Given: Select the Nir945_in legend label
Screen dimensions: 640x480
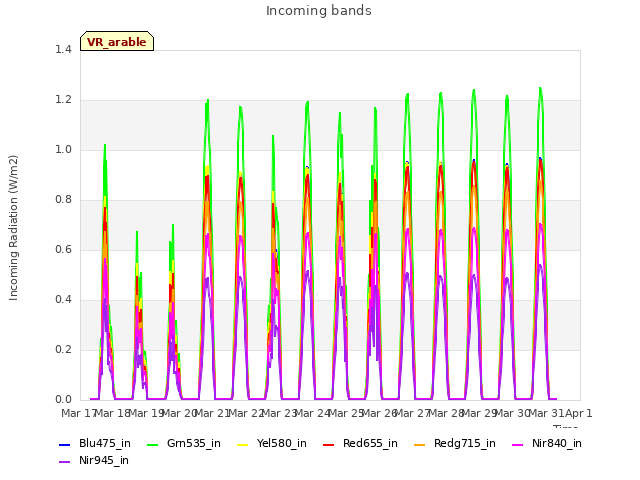Looking at the screenshot, I should (x=104, y=461).
